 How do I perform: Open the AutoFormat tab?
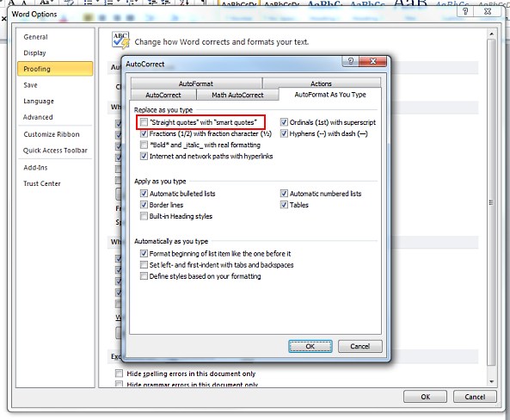point(196,83)
